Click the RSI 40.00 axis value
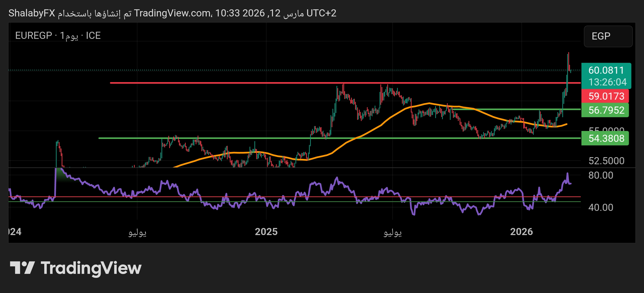644x293 pixels. coord(601,207)
